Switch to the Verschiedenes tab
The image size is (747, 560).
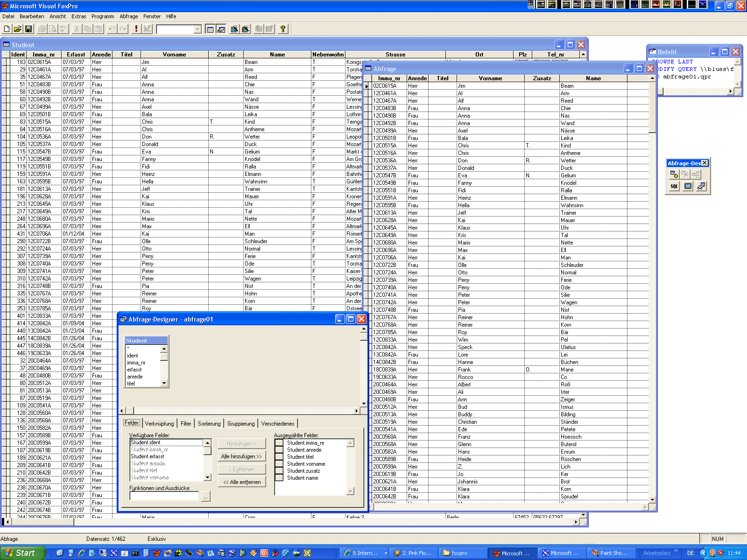(278, 424)
